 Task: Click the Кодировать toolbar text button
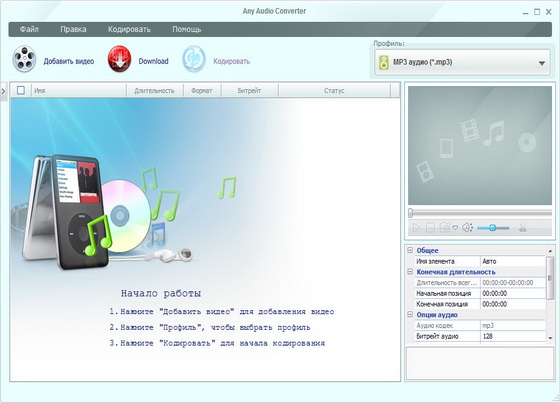tap(232, 61)
